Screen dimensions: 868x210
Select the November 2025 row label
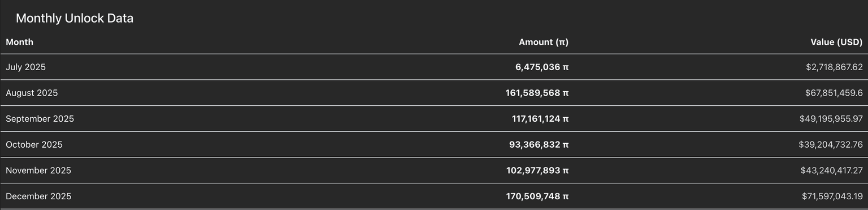pyautogui.click(x=38, y=170)
